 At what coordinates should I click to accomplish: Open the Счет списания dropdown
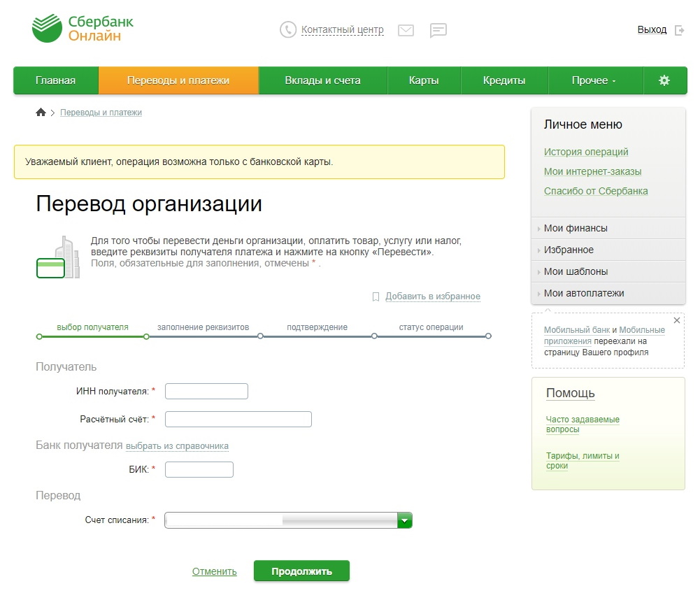pyautogui.click(x=405, y=520)
